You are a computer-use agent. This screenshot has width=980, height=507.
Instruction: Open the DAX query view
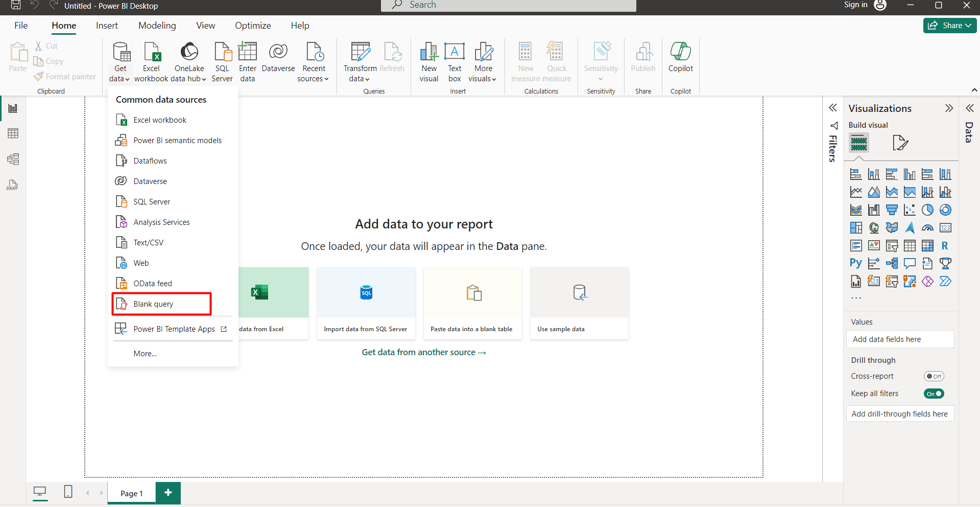(x=13, y=185)
